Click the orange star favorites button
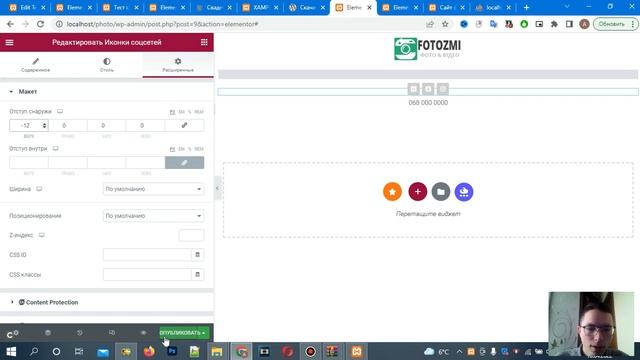The width and height of the screenshot is (640, 360). 392,191
